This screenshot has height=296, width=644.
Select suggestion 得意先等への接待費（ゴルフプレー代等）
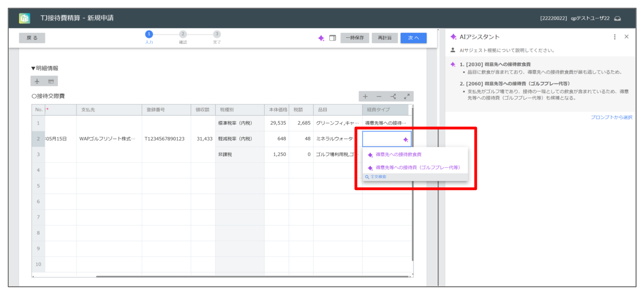417,168
